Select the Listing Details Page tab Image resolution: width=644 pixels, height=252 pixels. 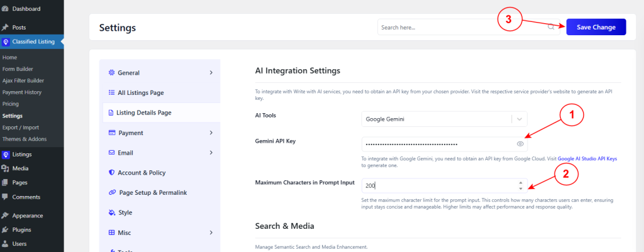(x=162, y=112)
